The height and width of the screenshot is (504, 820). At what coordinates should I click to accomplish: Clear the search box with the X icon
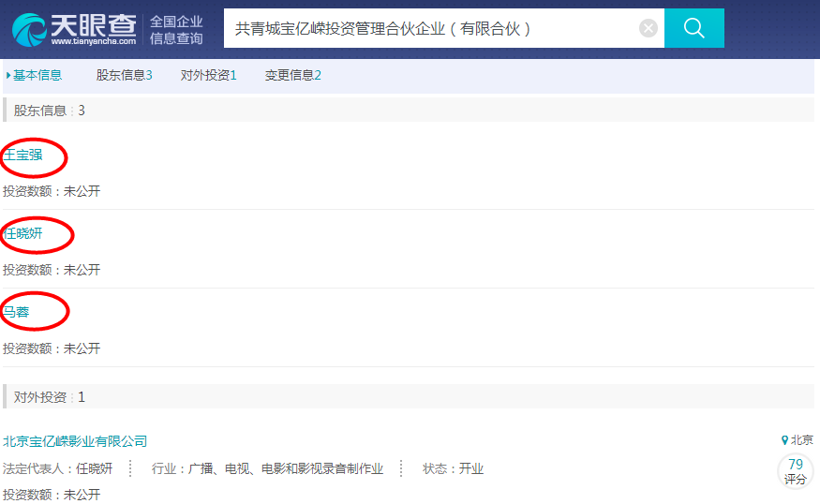click(x=649, y=28)
